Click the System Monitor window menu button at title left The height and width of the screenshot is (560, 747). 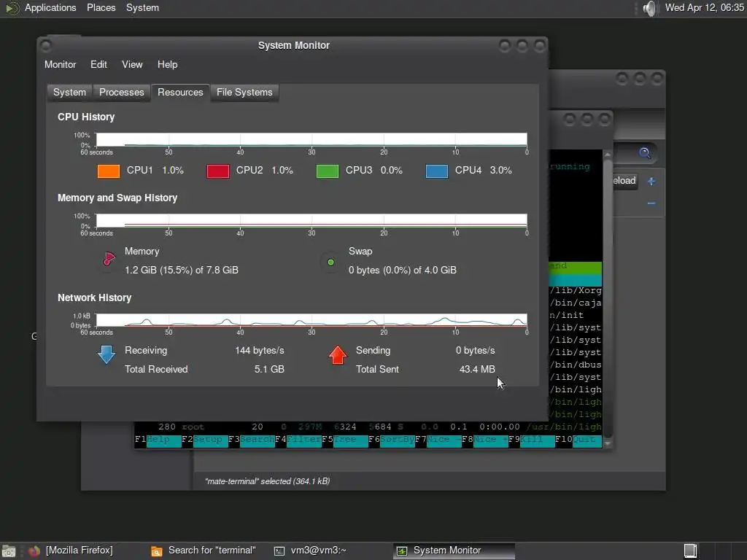(46, 46)
